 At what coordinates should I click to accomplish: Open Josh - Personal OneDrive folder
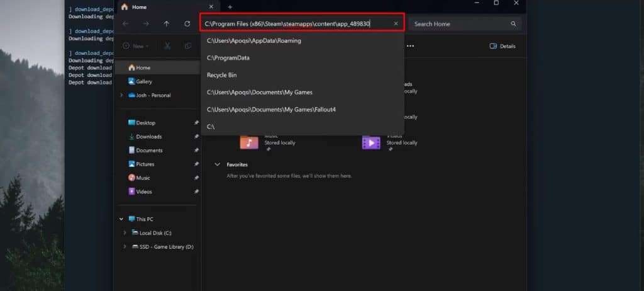click(x=150, y=95)
